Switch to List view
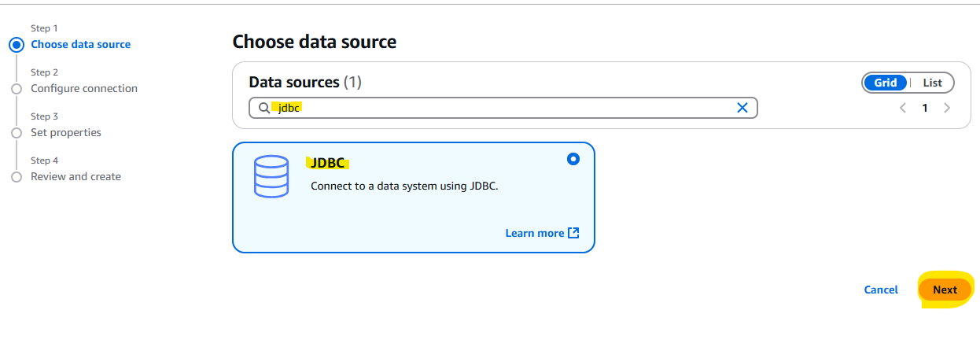The height and width of the screenshot is (347, 980). (x=932, y=83)
